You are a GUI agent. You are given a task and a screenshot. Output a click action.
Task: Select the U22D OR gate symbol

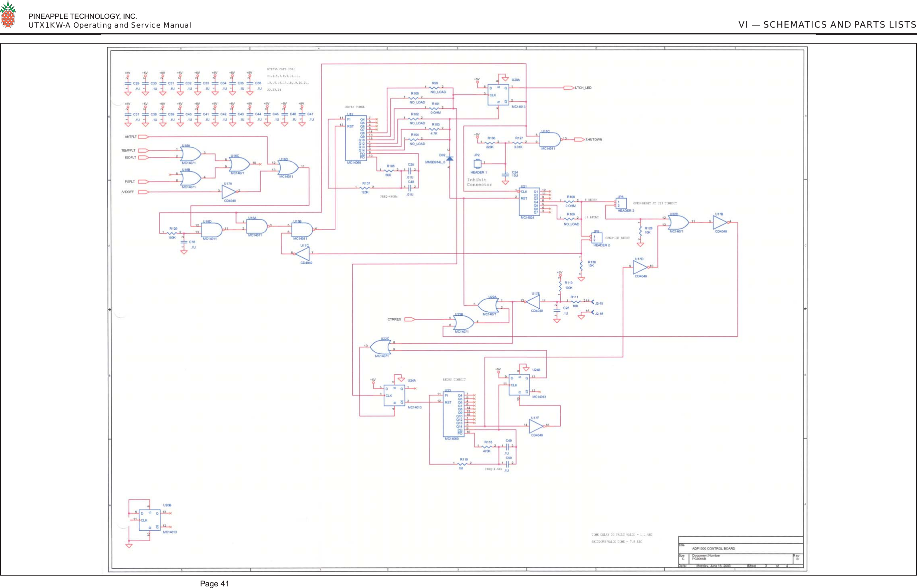point(679,223)
